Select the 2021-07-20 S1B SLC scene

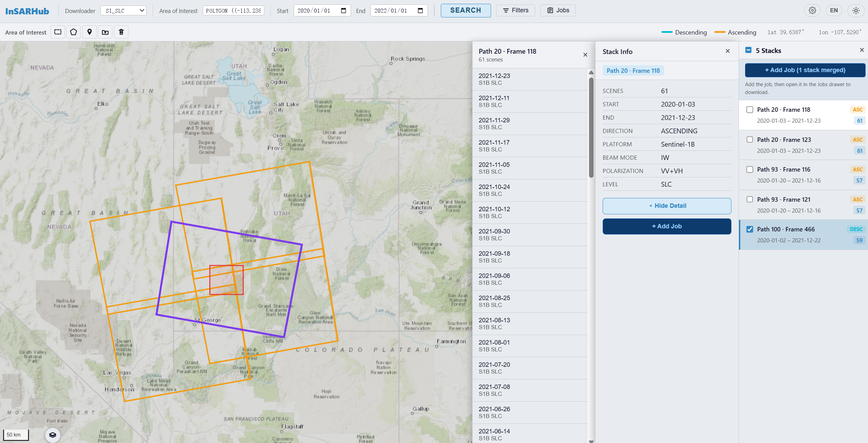530,368
